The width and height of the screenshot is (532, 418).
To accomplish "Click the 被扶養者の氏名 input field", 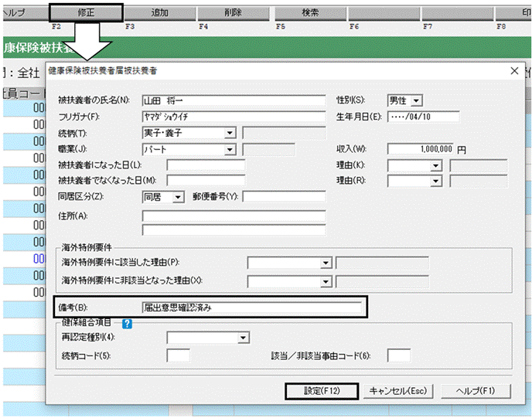I will click(x=234, y=100).
